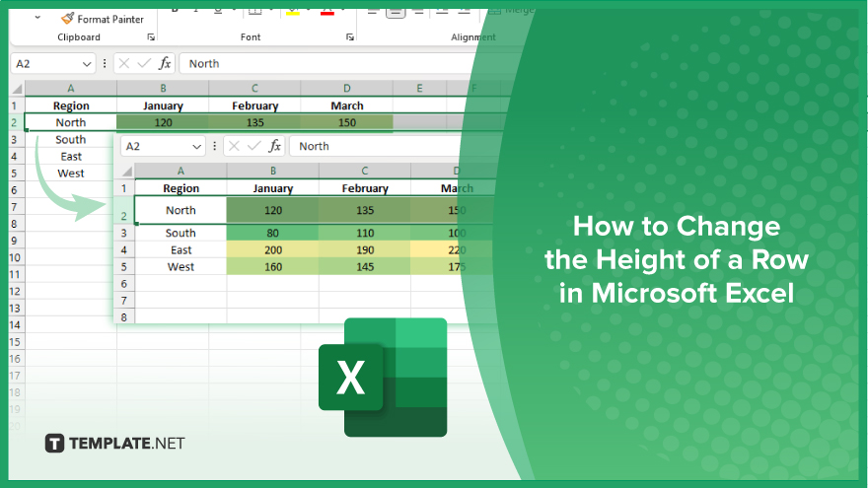Select column C header in back sheet
The width and height of the screenshot is (868, 488).
tap(254, 88)
